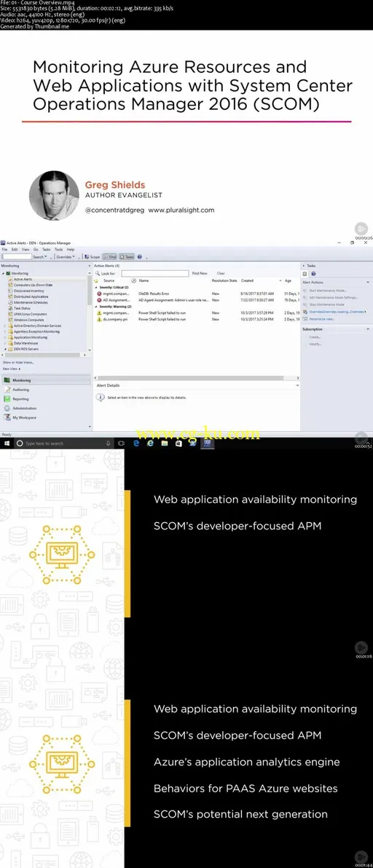Screen dimensions: 373x868
Task: Select Windows Computers view
Action: (29, 320)
